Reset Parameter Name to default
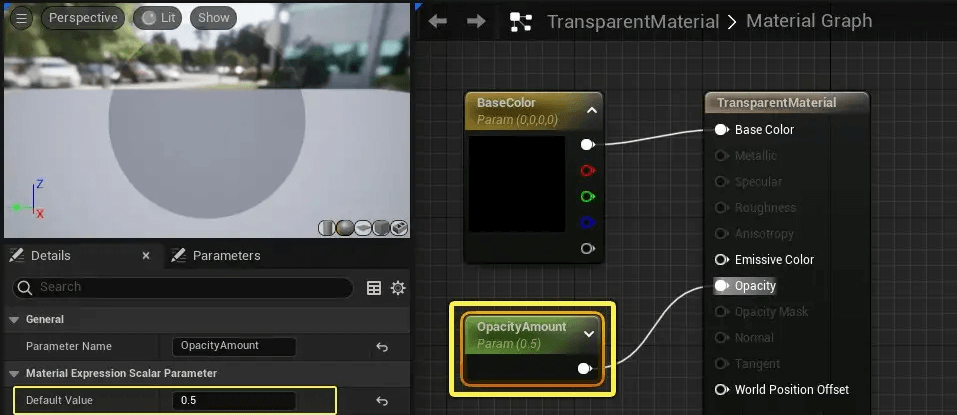 (x=382, y=347)
